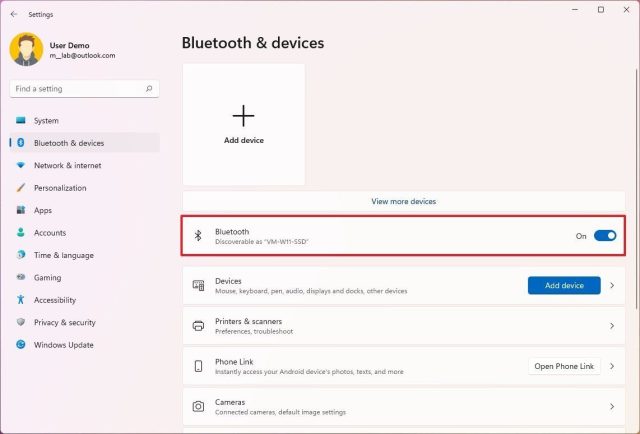Screen dimensions: 640x434
Task: Turn off the Bluetooth toggle switch
Action: click(605, 236)
